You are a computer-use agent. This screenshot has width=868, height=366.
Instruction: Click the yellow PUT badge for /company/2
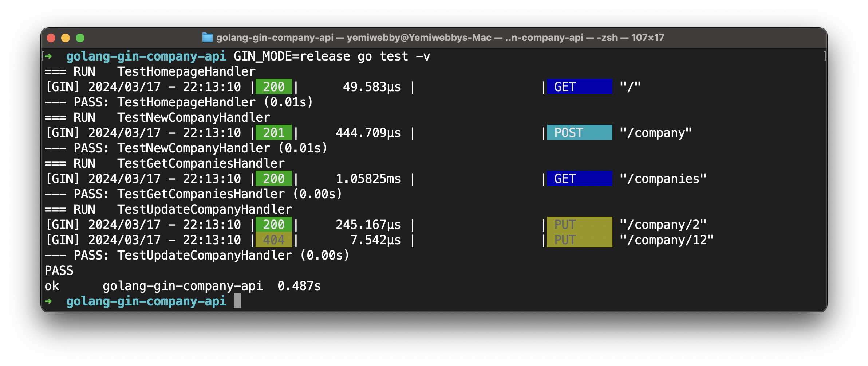[x=579, y=225]
